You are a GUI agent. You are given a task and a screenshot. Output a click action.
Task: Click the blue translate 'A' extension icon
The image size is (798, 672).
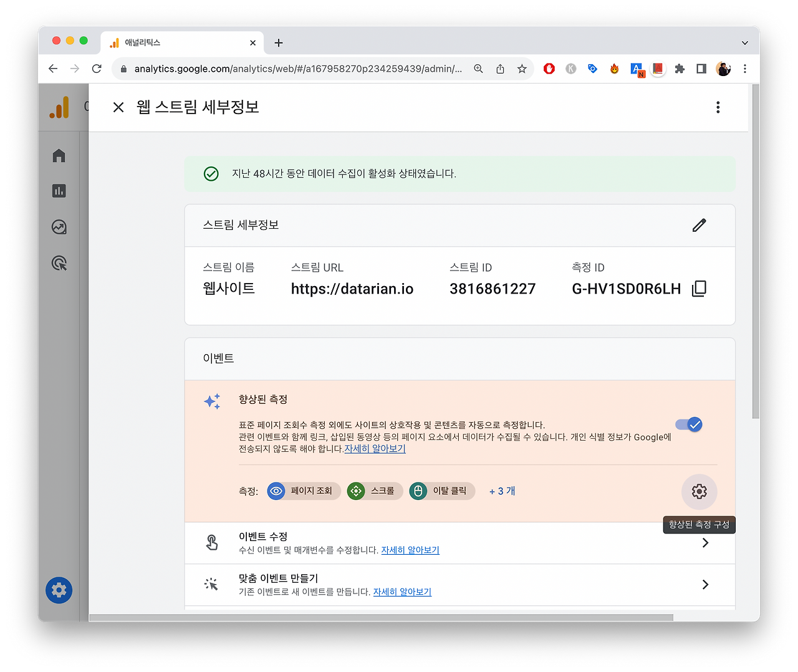coord(637,69)
